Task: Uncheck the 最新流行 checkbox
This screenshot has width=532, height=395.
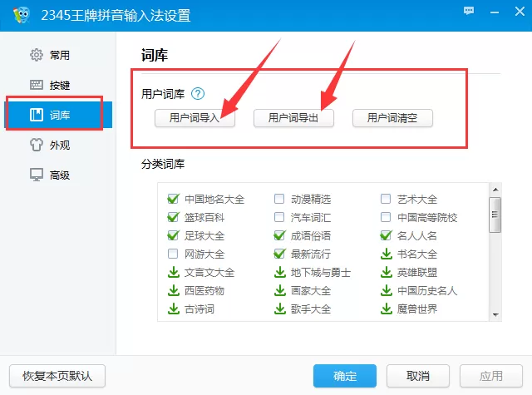Action: coord(279,254)
